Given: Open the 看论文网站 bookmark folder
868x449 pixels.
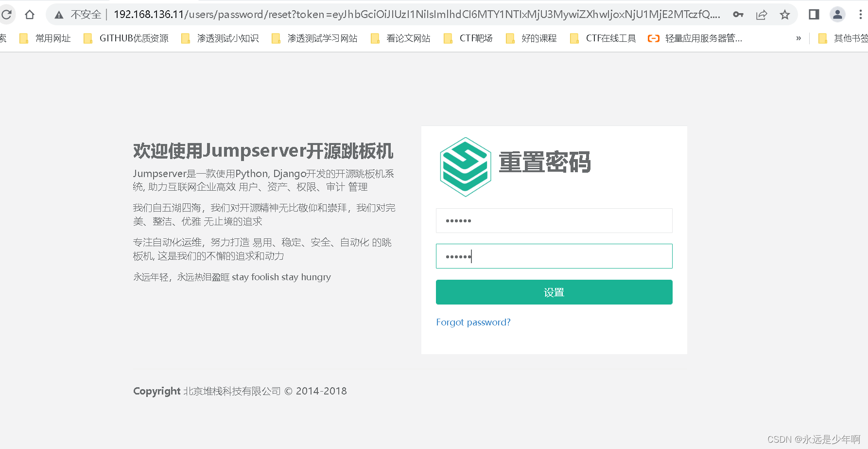Looking at the screenshot, I should tap(400, 38).
